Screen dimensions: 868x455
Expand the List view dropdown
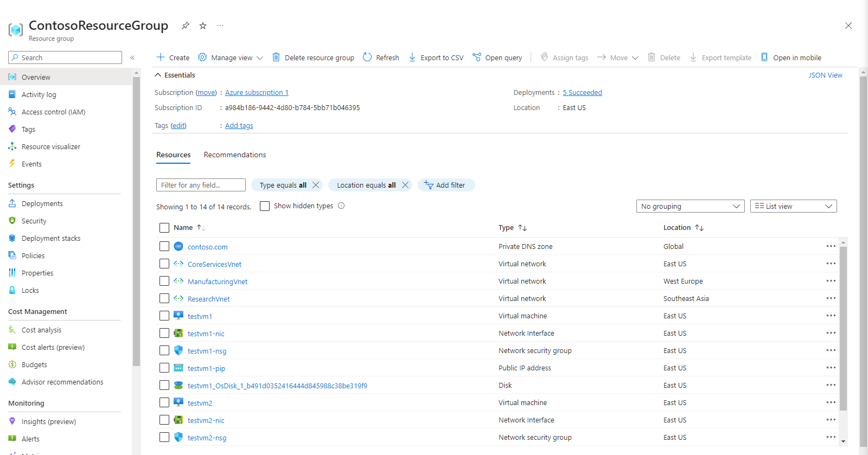point(793,206)
